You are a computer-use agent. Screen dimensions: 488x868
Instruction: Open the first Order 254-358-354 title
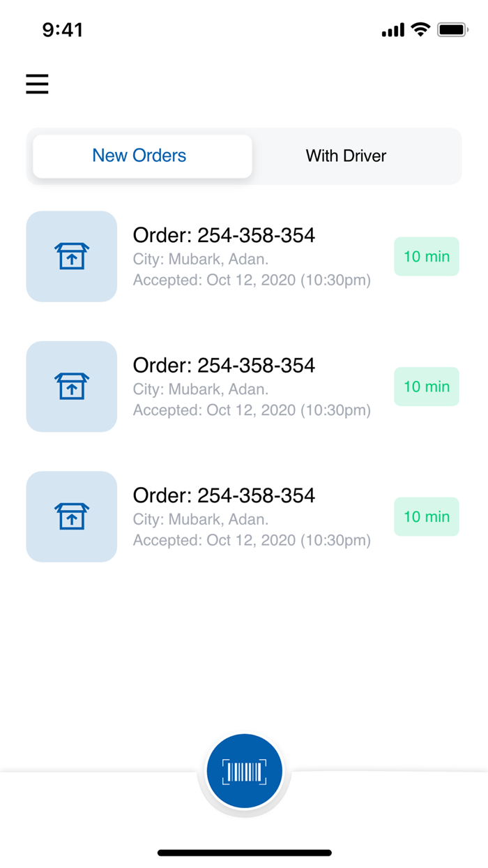click(x=224, y=235)
